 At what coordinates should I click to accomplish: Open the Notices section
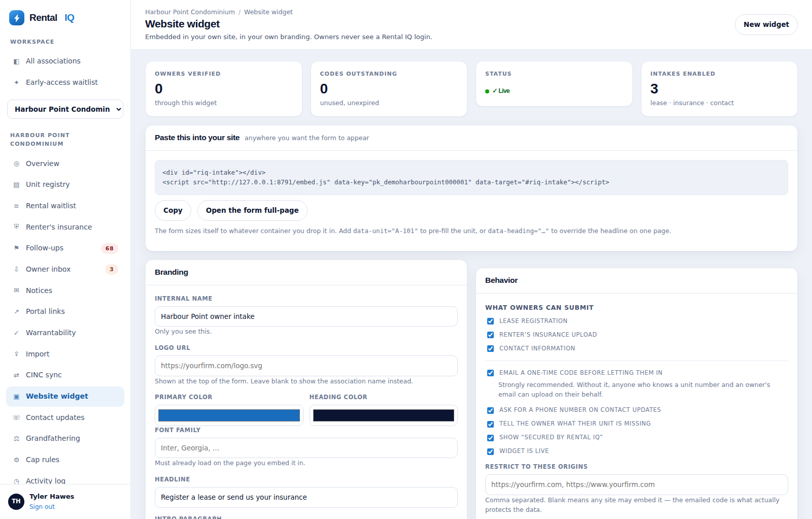click(65, 290)
